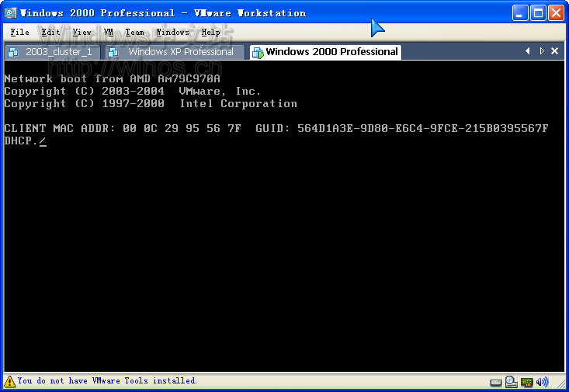This screenshot has height=392, width=569.
Task: Click the network adapter status icon
Action: 526,382
